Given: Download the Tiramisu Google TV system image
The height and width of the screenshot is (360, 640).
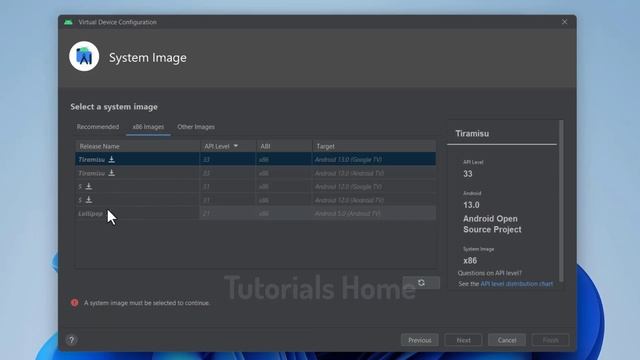Looking at the screenshot, I should point(111,160).
